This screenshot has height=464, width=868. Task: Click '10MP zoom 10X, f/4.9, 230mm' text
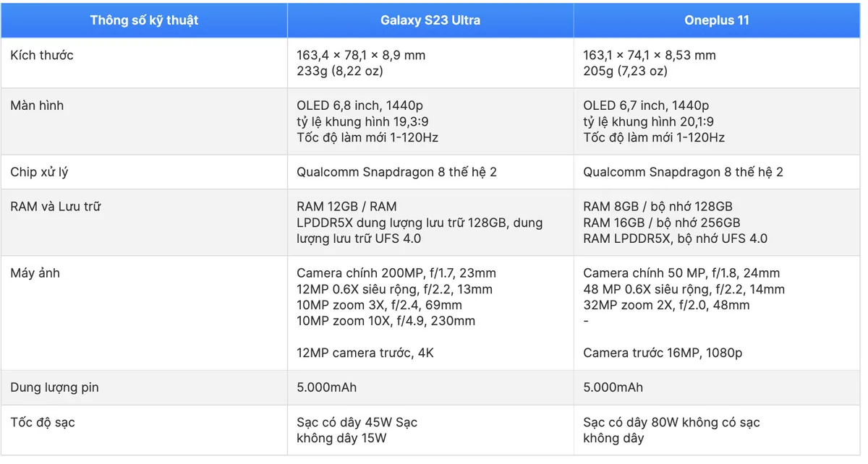386,321
